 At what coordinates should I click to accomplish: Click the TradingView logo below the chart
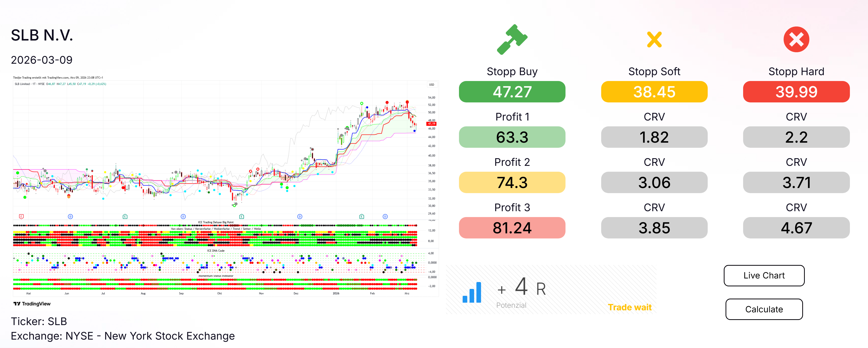pos(32,303)
